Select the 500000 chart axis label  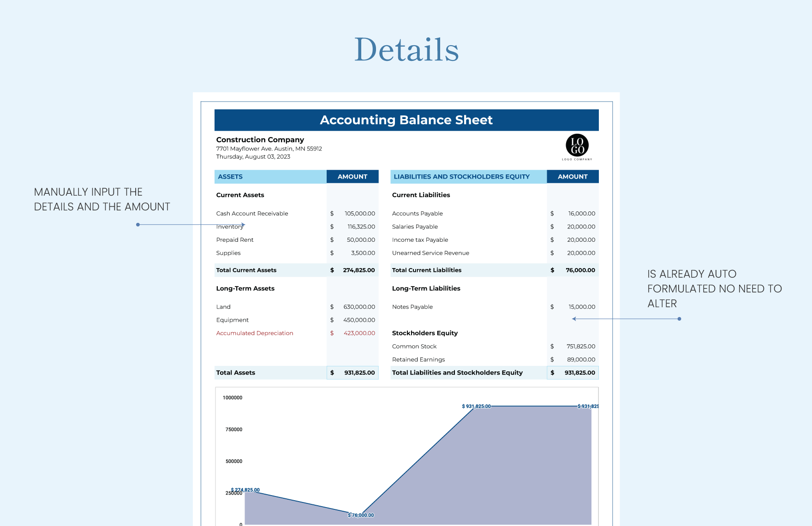234,461
